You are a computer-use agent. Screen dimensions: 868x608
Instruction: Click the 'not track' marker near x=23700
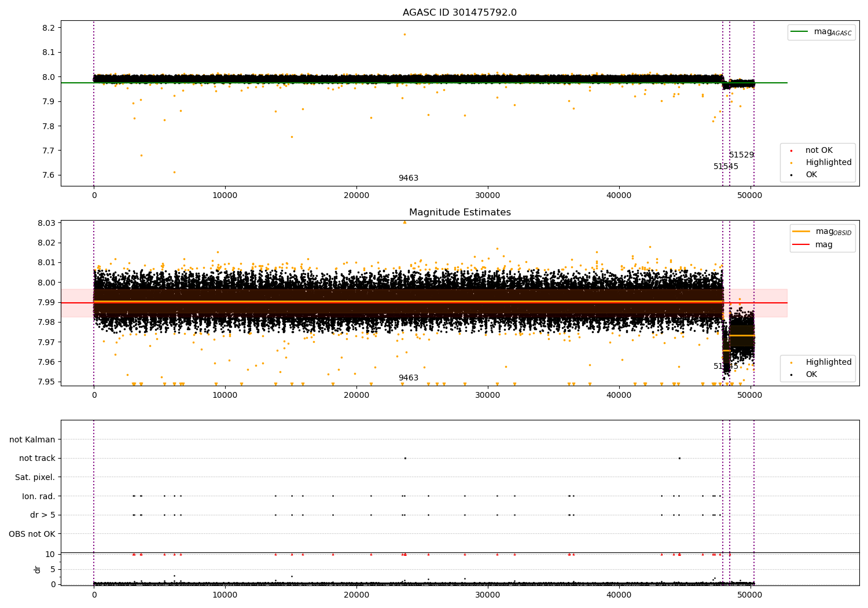(x=405, y=458)
